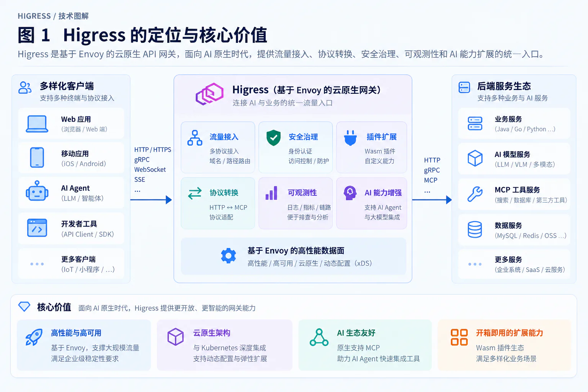Image resolution: width=588 pixels, height=392 pixels.
Task: Click the protocol label 'SSE'
Action: 140,180
